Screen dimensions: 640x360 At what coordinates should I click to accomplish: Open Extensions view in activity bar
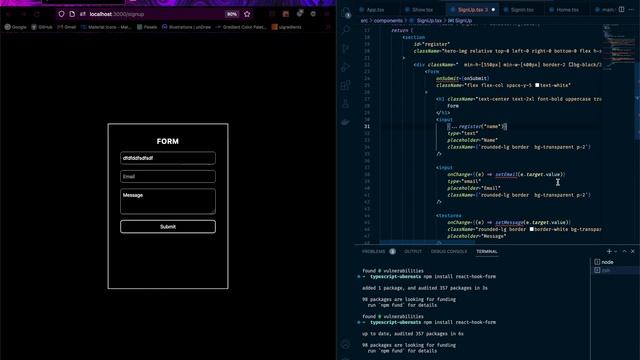(x=346, y=85)
